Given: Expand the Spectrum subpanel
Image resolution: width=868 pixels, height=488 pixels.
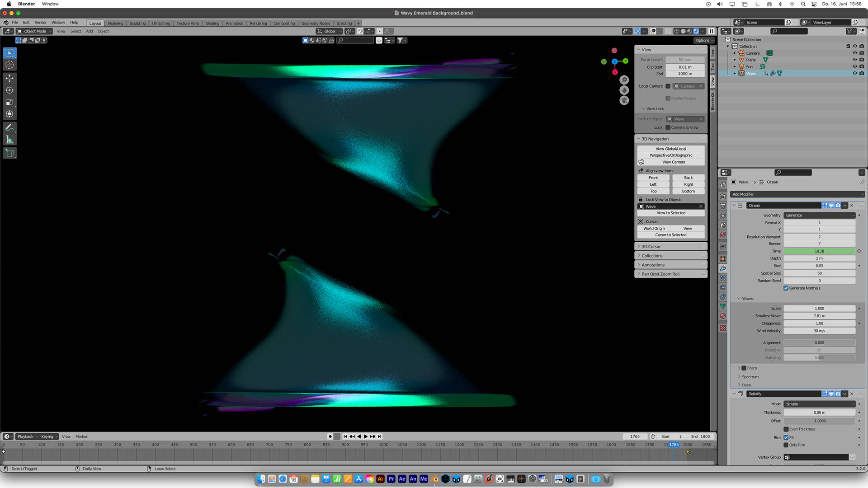Looking at the screenshot, I should 750,377.
